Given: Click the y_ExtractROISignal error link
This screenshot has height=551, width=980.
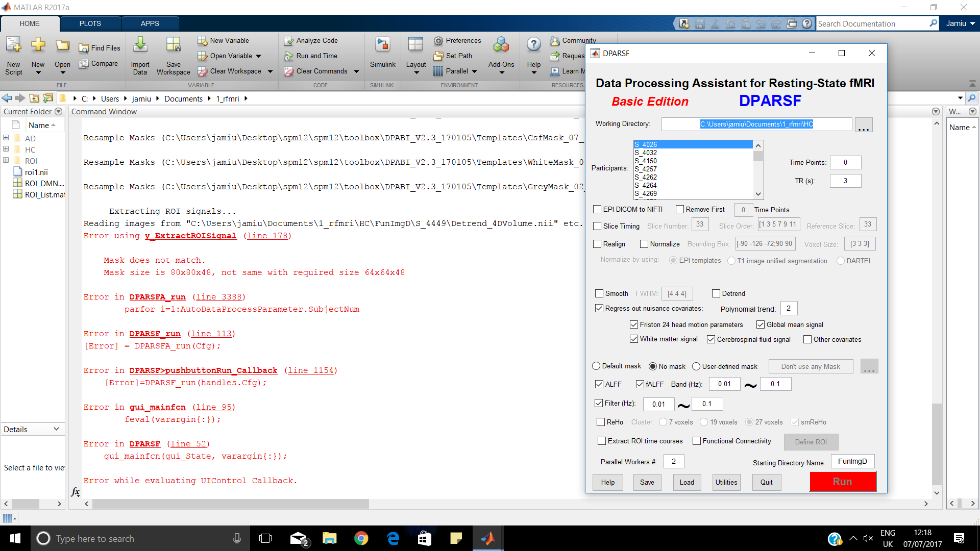Looking at the screenshot, I should (190, 236).
